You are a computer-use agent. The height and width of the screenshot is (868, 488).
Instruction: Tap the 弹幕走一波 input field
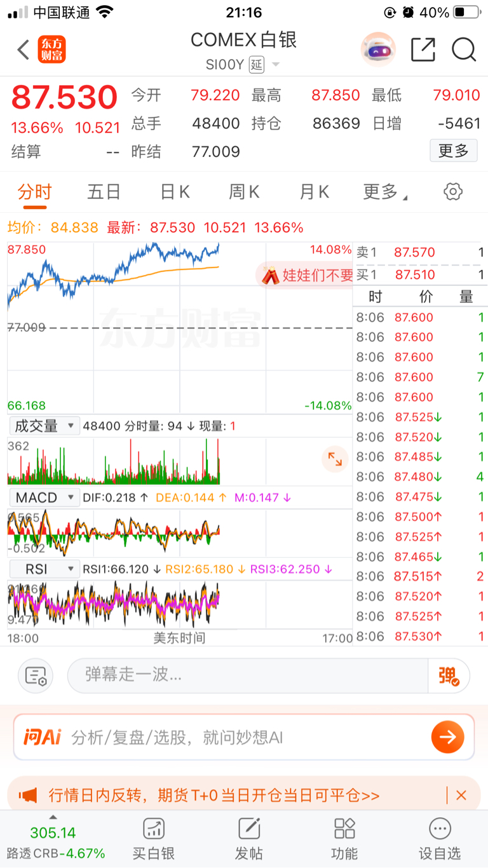(x=248, y=675)
